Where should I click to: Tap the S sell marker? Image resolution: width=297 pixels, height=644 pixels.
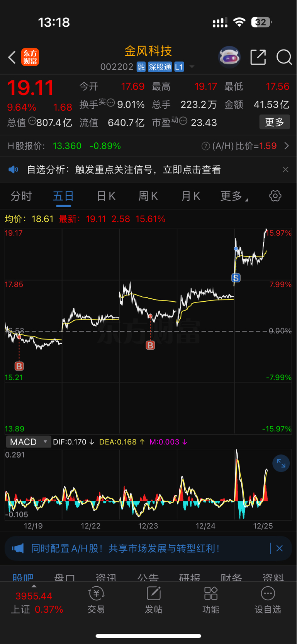[x=236, y=278]
